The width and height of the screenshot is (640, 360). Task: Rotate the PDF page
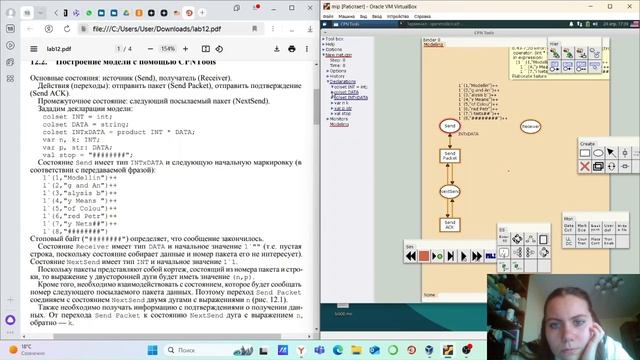pos(219,49)
